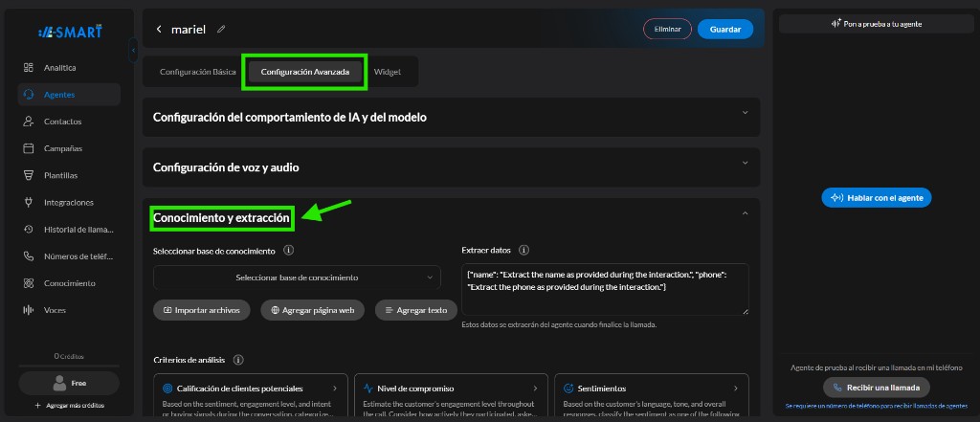Open Nivel de compromiso card arrow
The image size is (980, 422).
click(x=535, y=389)
